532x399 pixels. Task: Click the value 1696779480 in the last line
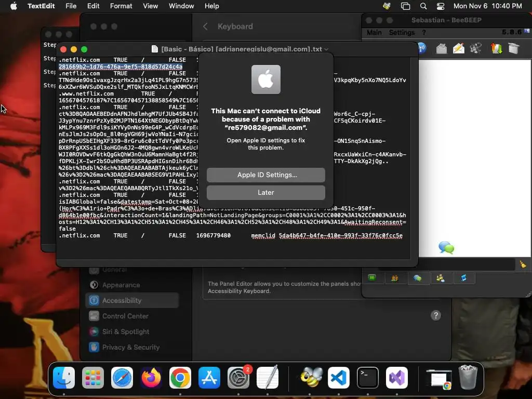click(x=214, y=235)
